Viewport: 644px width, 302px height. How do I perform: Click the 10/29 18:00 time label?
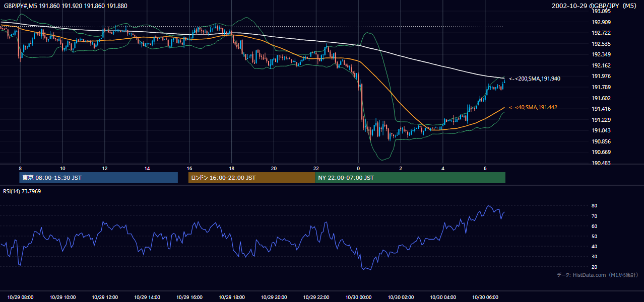point(231,297)
